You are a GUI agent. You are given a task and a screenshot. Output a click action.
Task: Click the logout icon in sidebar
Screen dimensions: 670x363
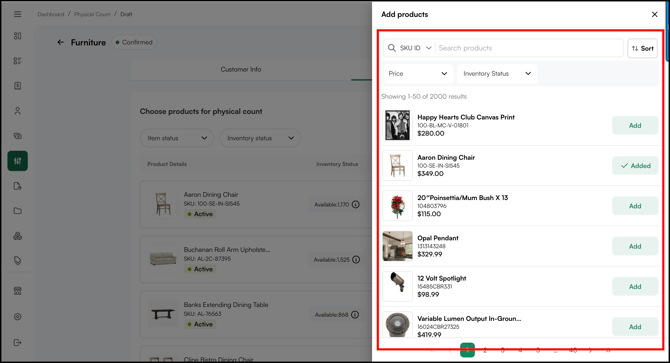click(18, 343)
